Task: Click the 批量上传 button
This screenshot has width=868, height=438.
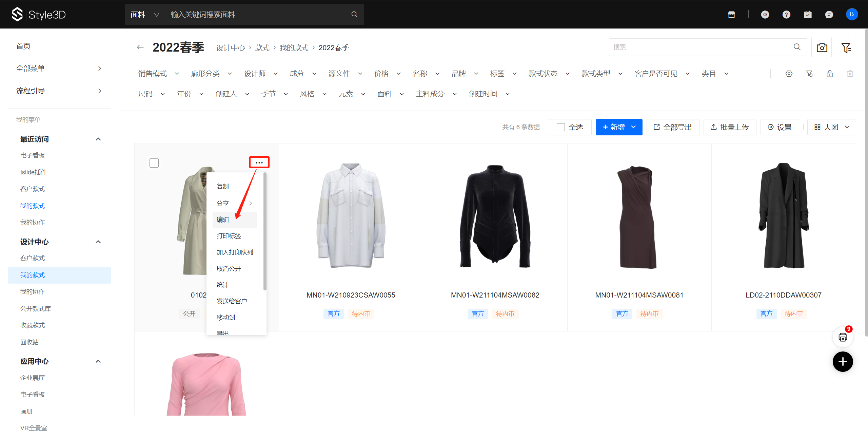Action: 730,127
